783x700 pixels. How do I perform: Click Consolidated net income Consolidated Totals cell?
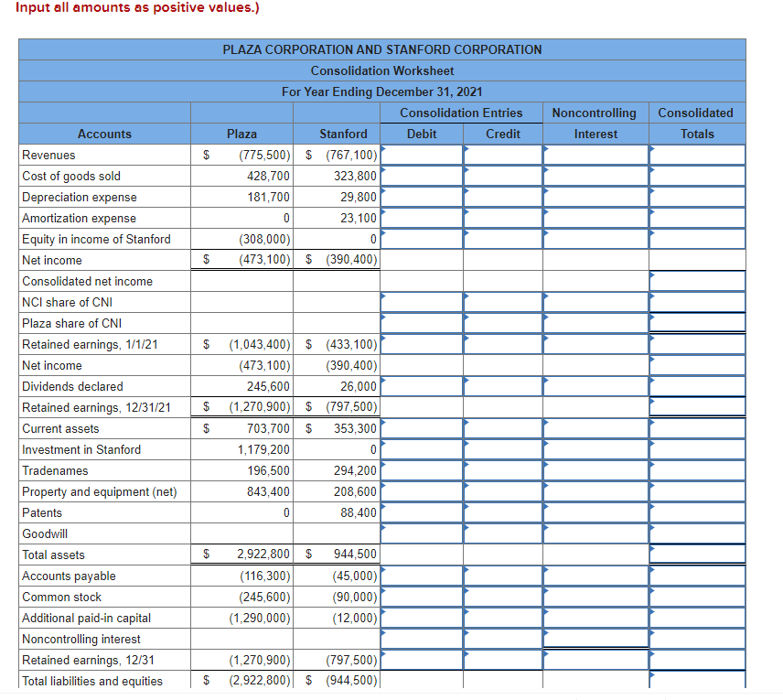[x=697, y=281]
